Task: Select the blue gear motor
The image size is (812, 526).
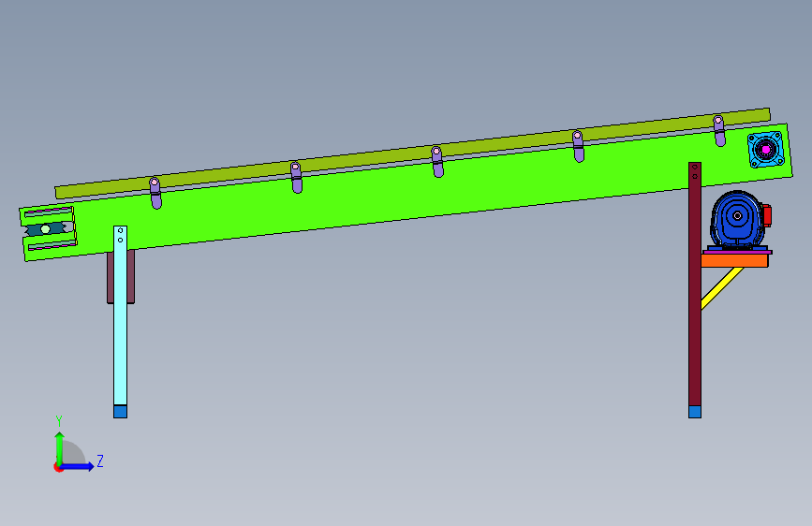Action: click(737, 218)
